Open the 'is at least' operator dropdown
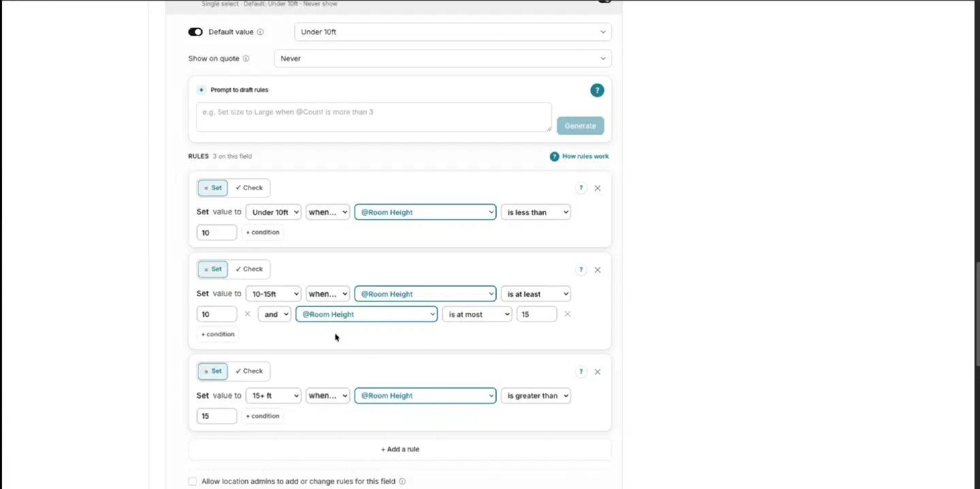The height and width of the screenshot is (489, 980). point(536,294)
